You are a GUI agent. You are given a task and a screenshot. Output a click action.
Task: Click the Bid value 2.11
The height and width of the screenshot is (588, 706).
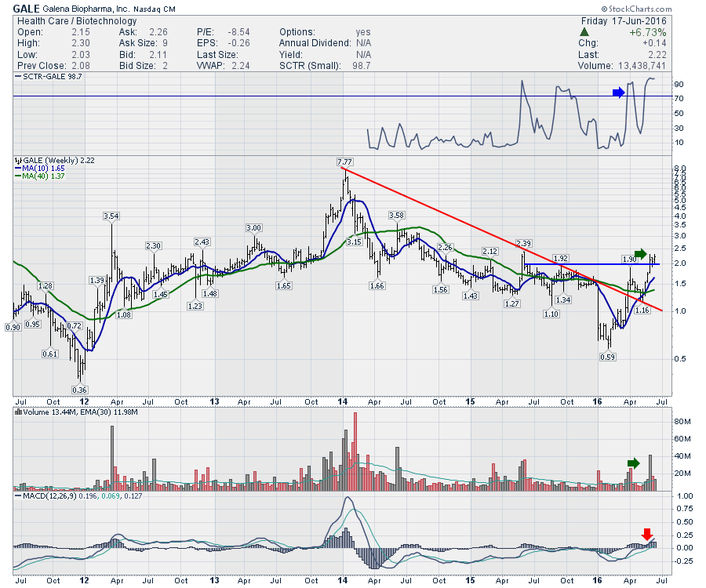coord(158,54)
